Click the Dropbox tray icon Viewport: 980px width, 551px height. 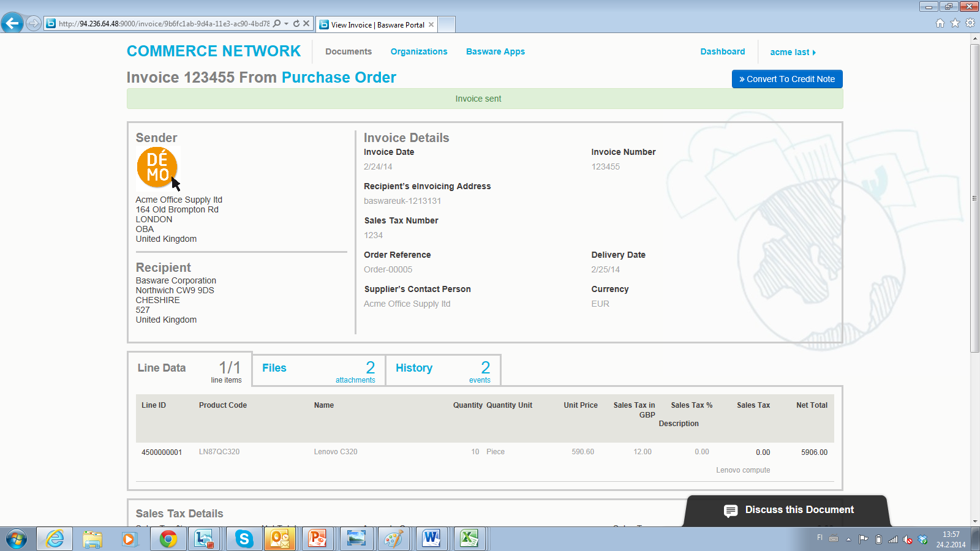[923, 539]
